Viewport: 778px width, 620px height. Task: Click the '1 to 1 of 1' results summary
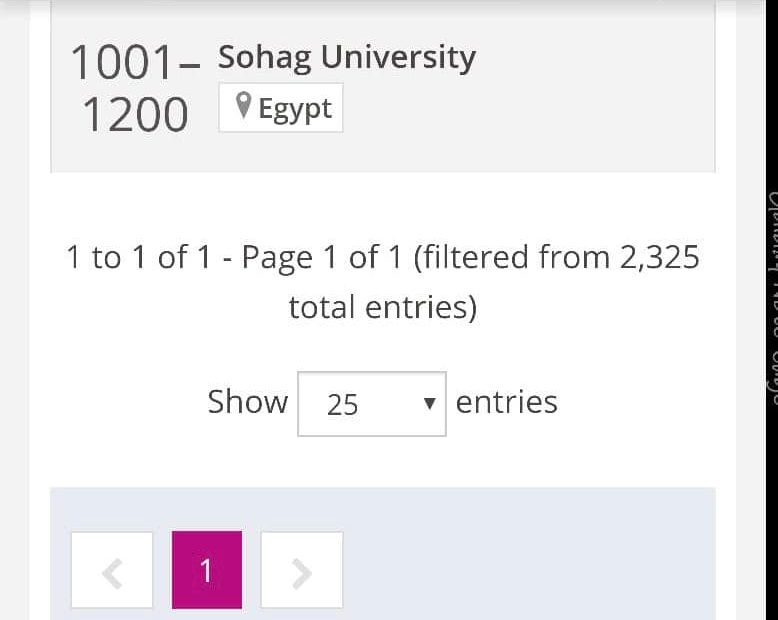point(138,258)
